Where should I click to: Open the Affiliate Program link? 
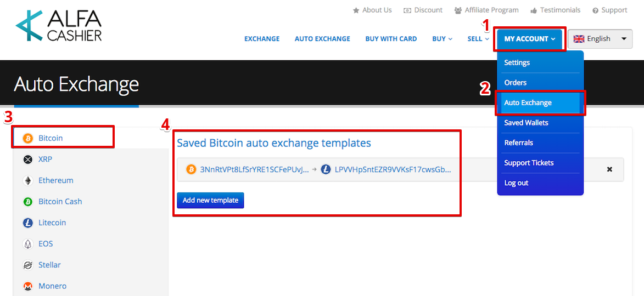pos(486,10)
